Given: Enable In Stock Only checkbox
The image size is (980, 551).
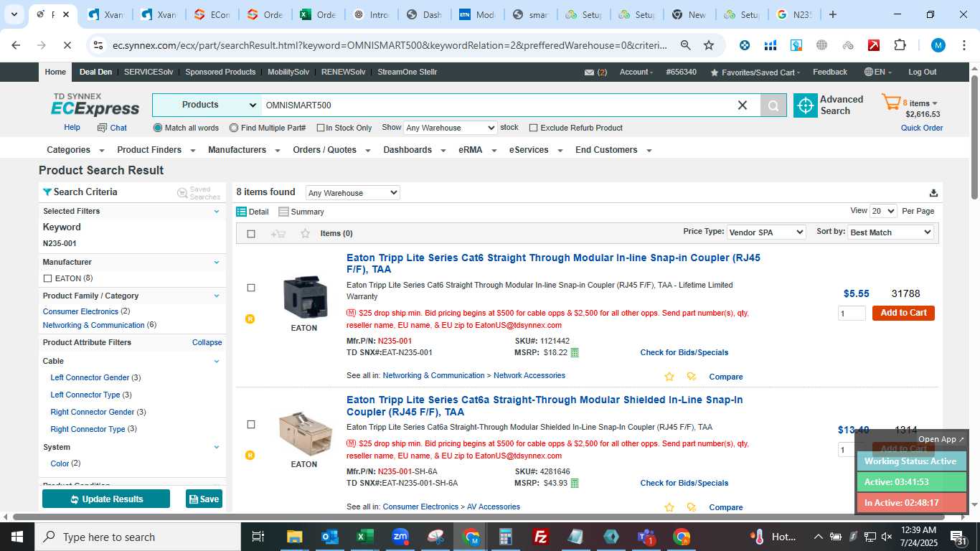Looking at the screenshot, I should pyautogui.click(x=319, y=128).
